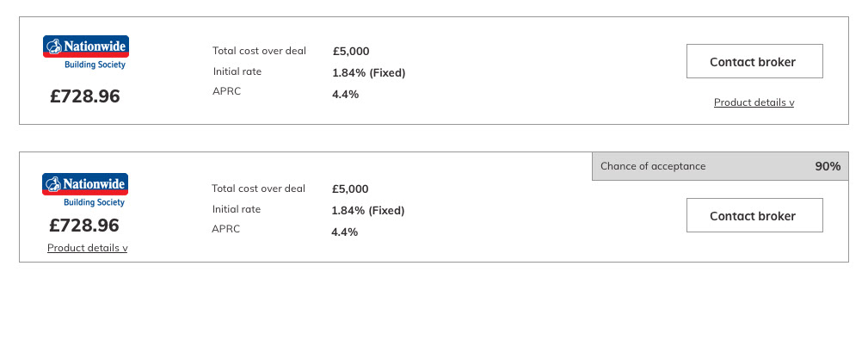Click the APRC label in the top card

(227, 91)
